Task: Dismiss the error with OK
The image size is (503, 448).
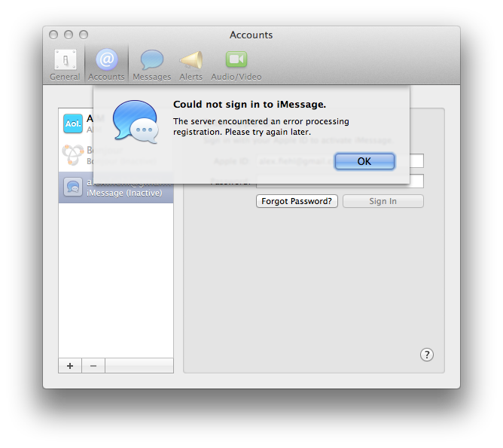Action: pos(364,161)
